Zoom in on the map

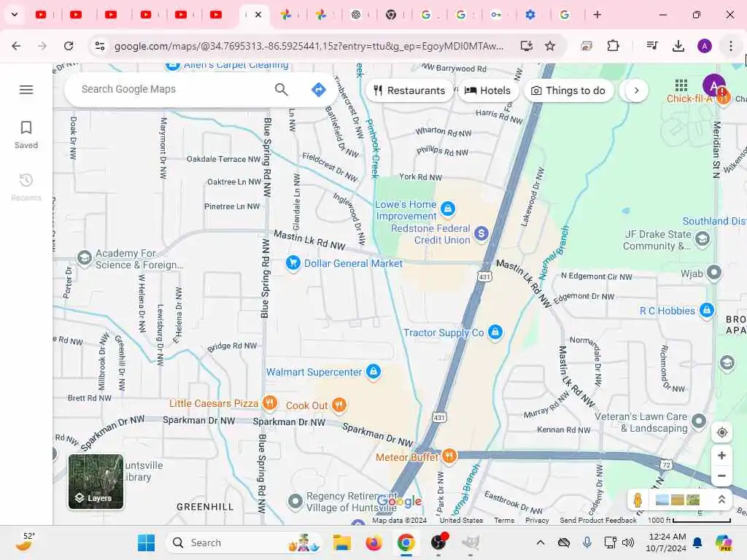click(x=721, y=455)
